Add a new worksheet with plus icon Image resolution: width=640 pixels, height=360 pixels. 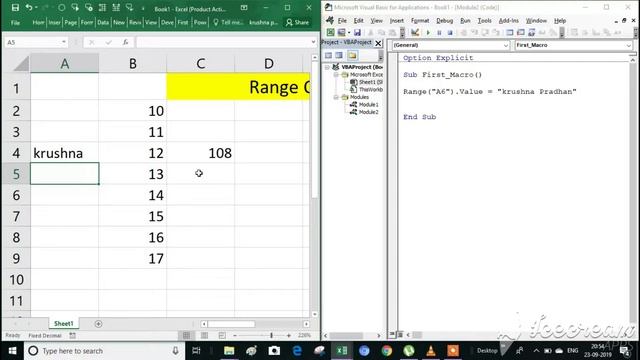tap(98, 324)
